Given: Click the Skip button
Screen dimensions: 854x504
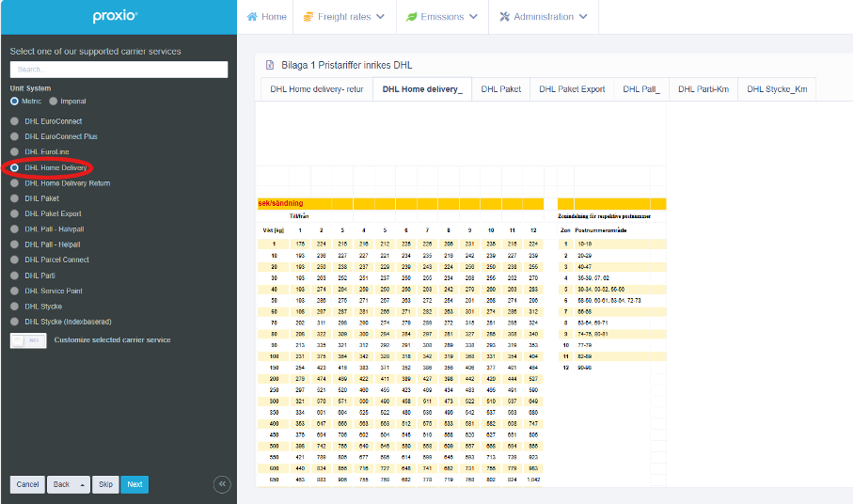Looking at the screenshot, I should tap(105, 484).
